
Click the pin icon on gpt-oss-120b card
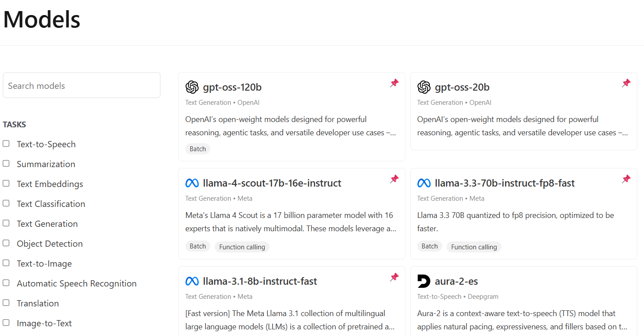point(394,83)
